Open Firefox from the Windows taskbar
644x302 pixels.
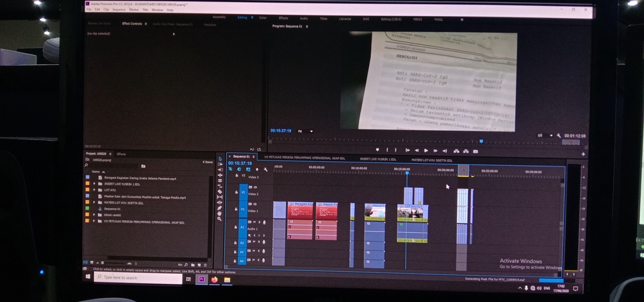point(214,279)
